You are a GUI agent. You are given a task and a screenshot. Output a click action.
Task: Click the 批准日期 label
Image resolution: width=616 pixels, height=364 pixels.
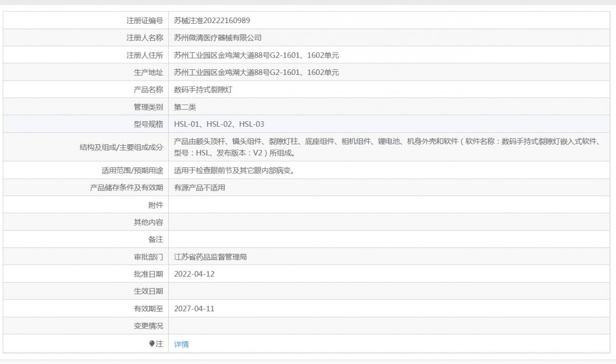pos(148,274)
